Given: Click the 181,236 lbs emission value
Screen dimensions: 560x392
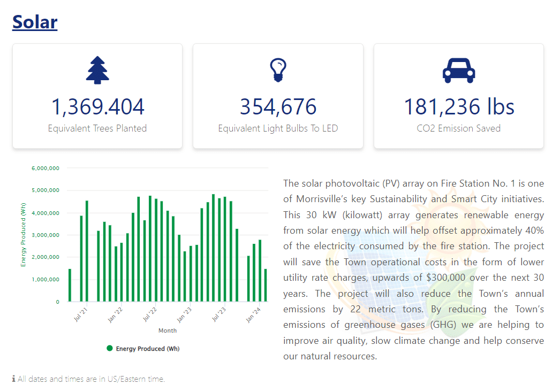Looking at the screenshot, I should (x=459, y=106).
